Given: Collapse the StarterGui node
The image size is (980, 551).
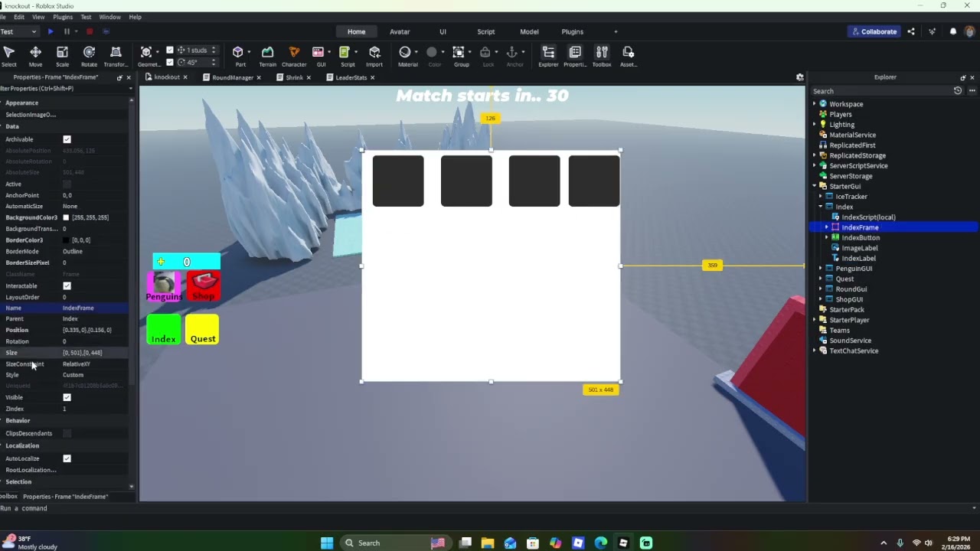Looking at the screenshot, I should coord(814,186).
